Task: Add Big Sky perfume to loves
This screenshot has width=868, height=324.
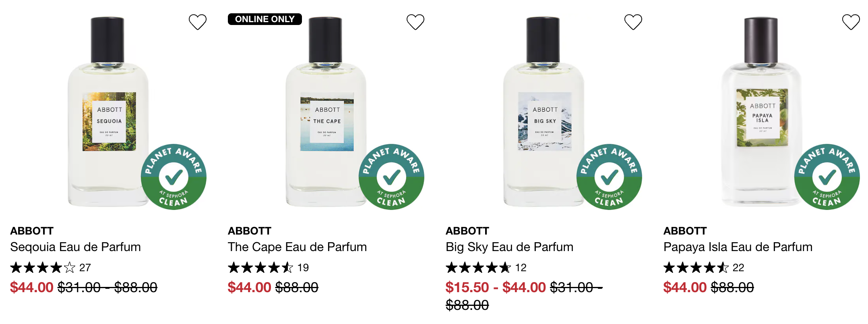Action: click(633, 22)
